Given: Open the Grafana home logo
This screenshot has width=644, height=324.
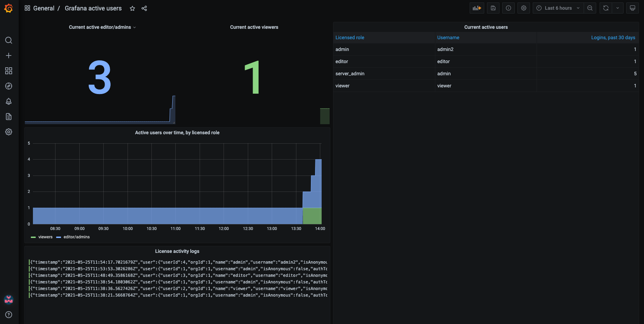Looking at the screenshot, I should [x=9, y=8].
